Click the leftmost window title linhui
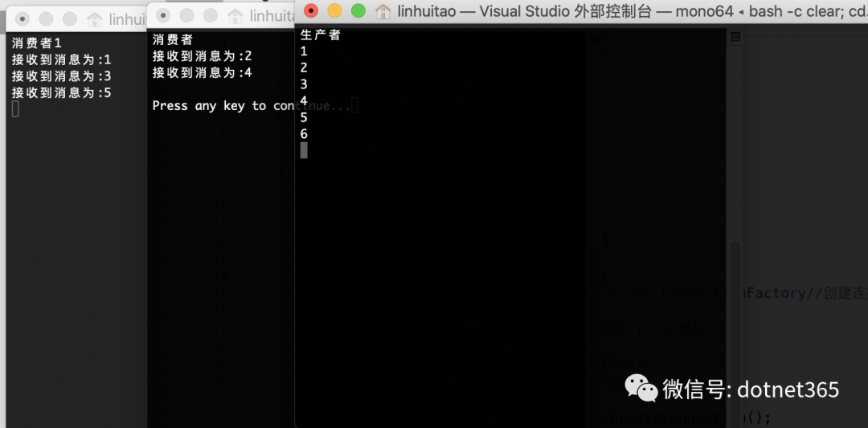The image size is (868, 428). pyautogui.click(x=126, y=20)
